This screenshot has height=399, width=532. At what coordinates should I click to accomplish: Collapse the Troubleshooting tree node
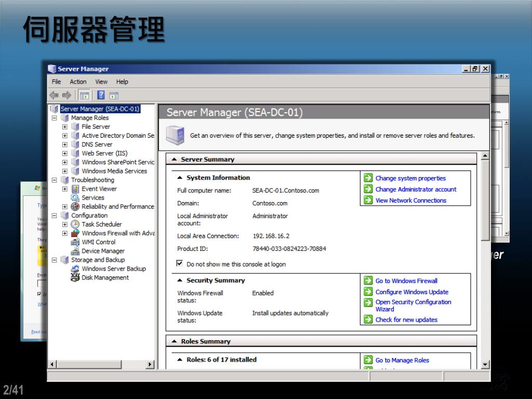pos(54,180)
